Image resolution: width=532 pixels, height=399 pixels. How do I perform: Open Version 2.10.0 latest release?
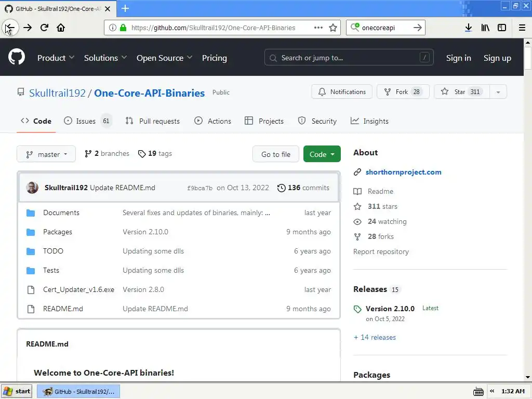390,309
